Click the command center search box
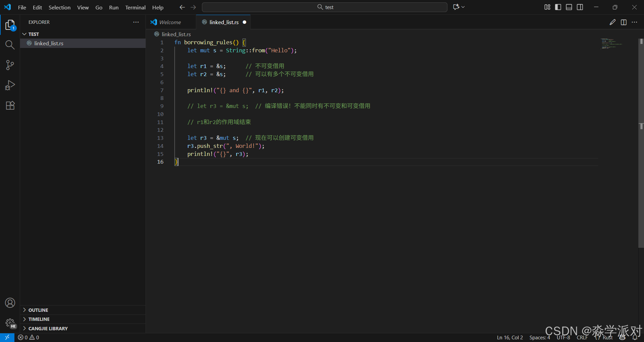644x342 pixels. click(325, 7)
